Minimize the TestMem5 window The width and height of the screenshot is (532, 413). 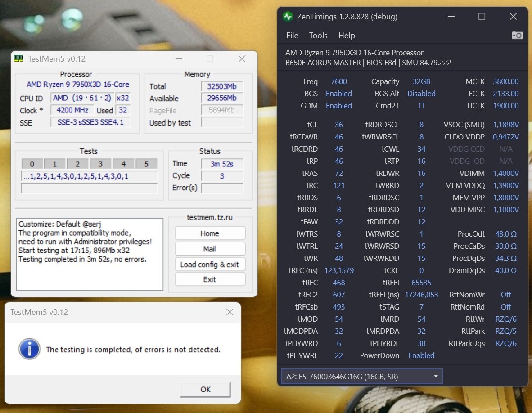(179, 59)
